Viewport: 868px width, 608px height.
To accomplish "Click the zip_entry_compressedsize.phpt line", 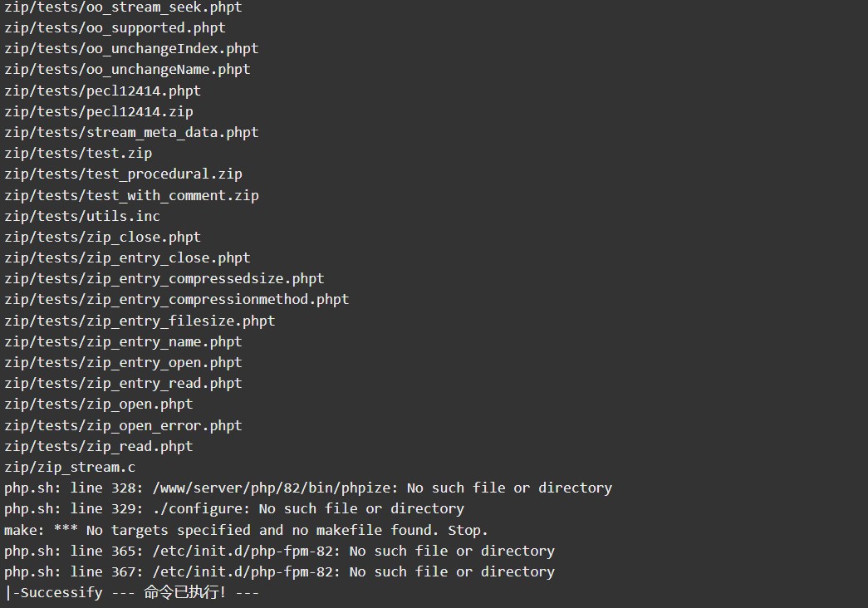I will [x=164, y=279].
